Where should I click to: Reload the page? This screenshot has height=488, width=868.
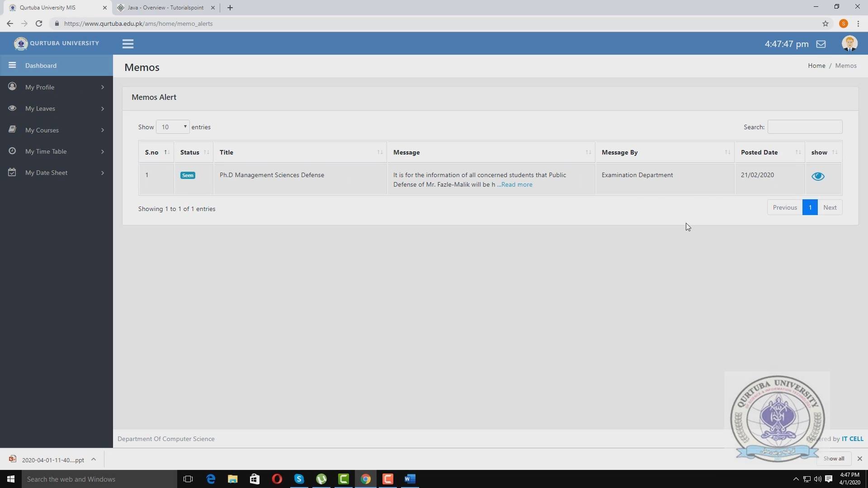(x=39, y=23)
